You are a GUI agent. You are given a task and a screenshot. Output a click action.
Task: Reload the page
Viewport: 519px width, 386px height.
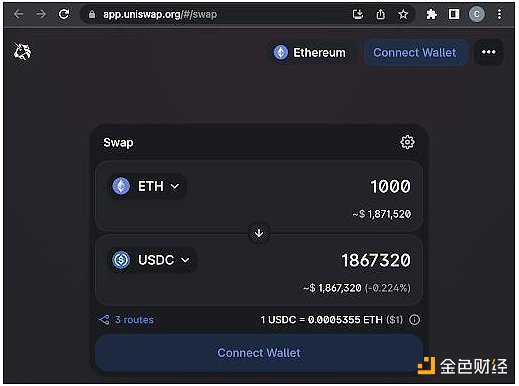64,14
